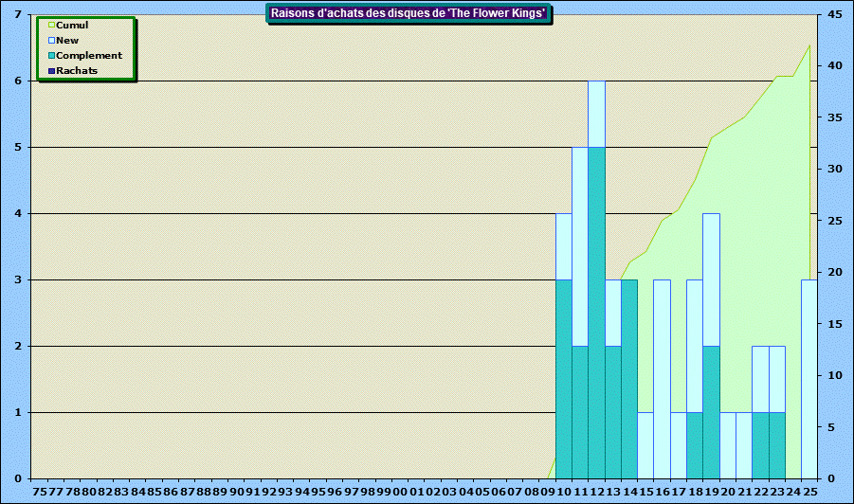Click the Cumul legend color swatch
The image size is (854, 504).
[51, 26]
